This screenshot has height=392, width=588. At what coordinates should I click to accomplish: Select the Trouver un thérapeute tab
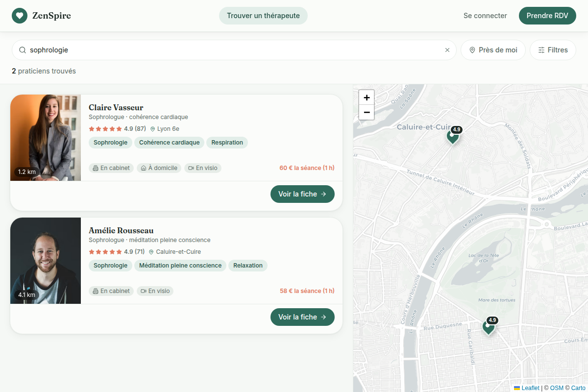(263, 16)
